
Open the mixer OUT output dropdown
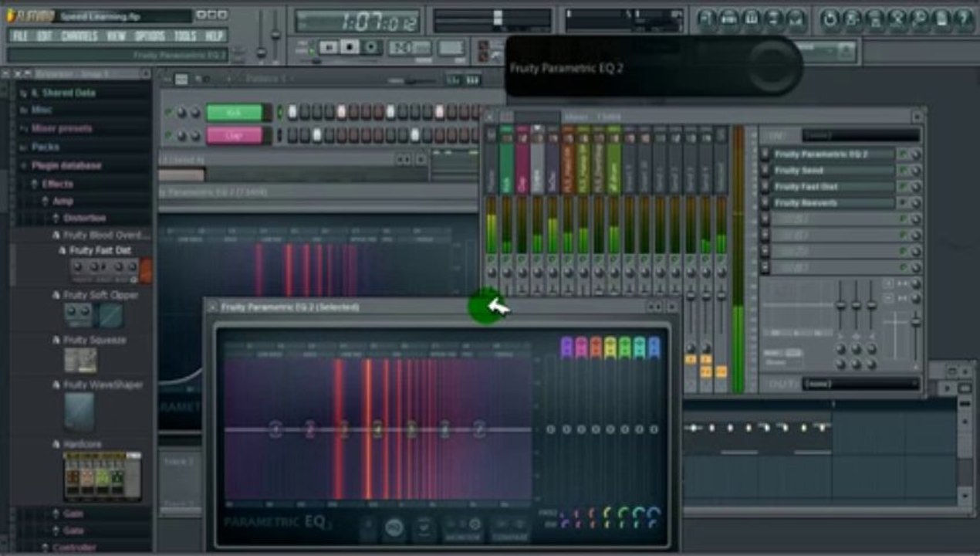coord(860,383)
